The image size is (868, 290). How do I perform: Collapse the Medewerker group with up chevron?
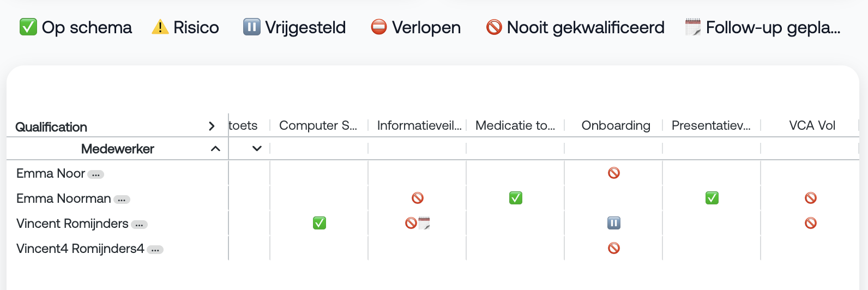tap(215, 149)
